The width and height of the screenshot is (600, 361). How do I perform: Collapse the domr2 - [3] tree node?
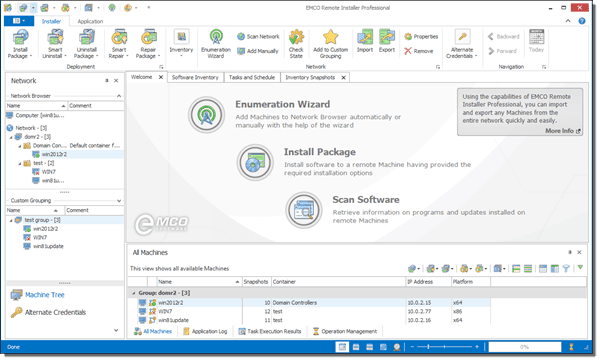click(11, 137)
